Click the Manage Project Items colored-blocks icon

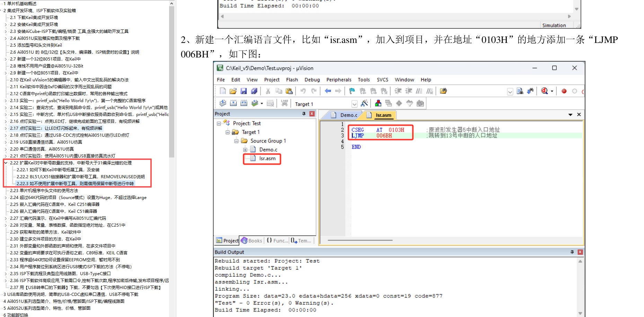point(378,103)
